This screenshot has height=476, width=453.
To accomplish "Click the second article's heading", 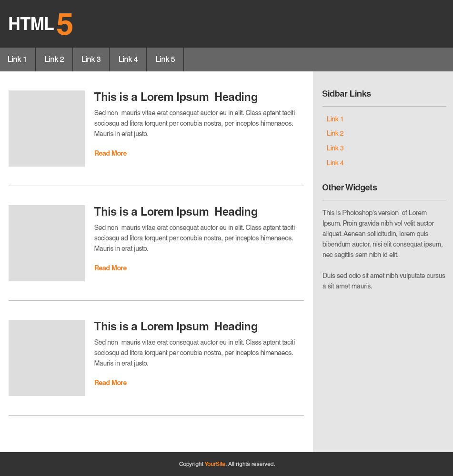I will click(176, 212).
